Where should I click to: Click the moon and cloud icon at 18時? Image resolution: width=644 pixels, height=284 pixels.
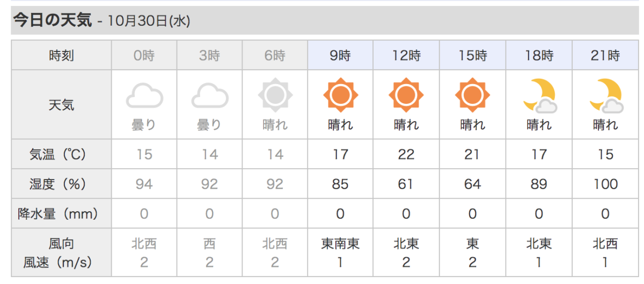[x=539, y=95]
